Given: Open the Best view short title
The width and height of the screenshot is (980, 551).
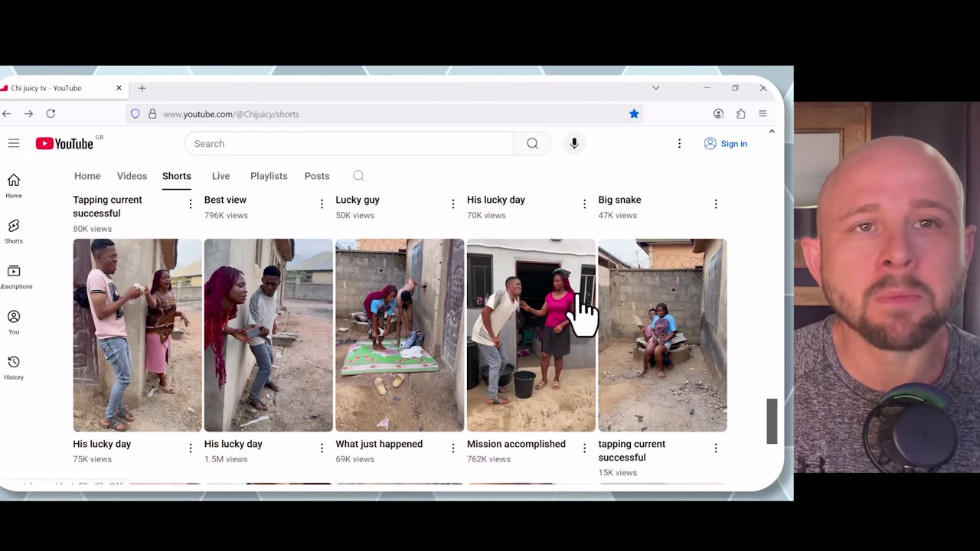Looking at the screenshot, I should click(225, 200).
